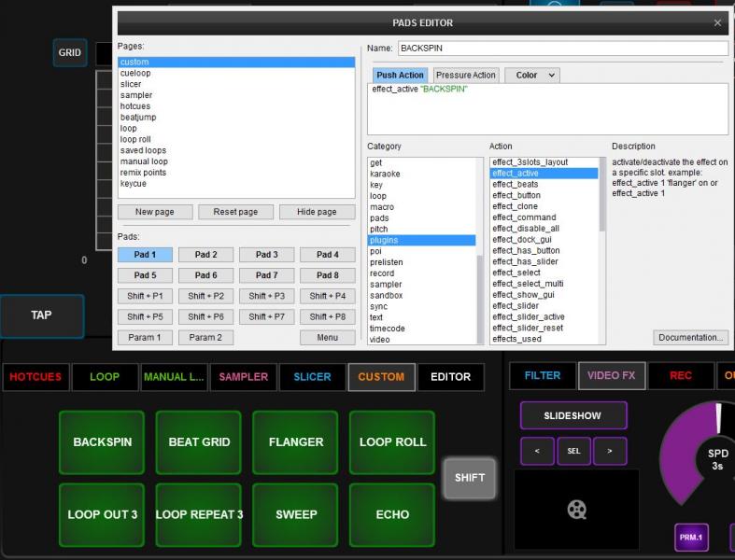The image size is (735, 560).
Task: Select Pad 2 for editing
Action: pyautogui.click(x=205, y=255)
